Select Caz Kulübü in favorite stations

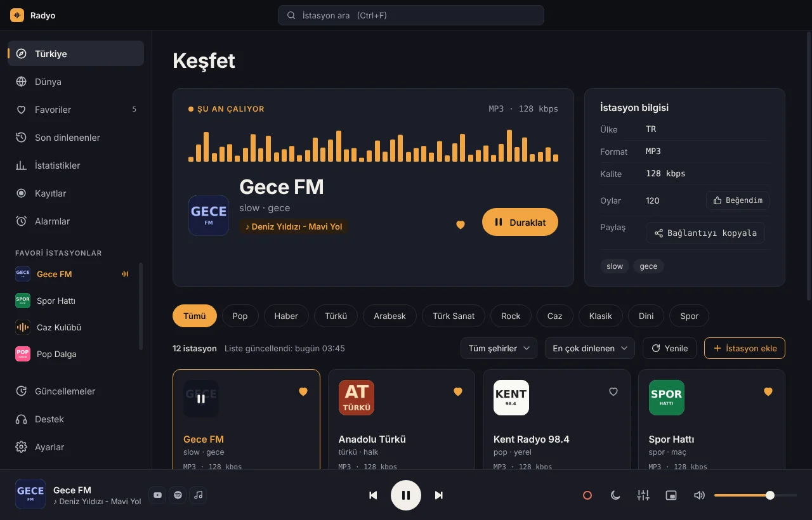[74, 327]
